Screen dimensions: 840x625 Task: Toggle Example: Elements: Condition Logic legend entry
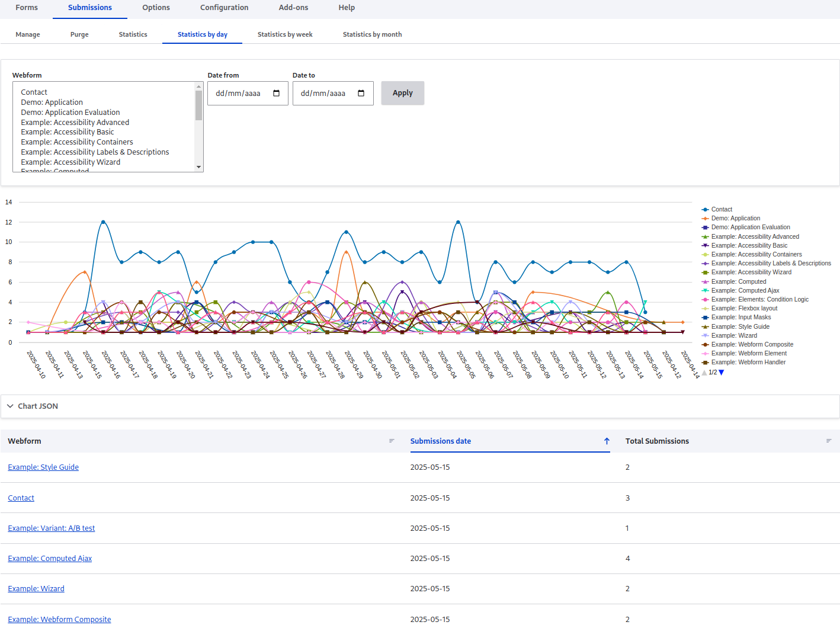755,299
